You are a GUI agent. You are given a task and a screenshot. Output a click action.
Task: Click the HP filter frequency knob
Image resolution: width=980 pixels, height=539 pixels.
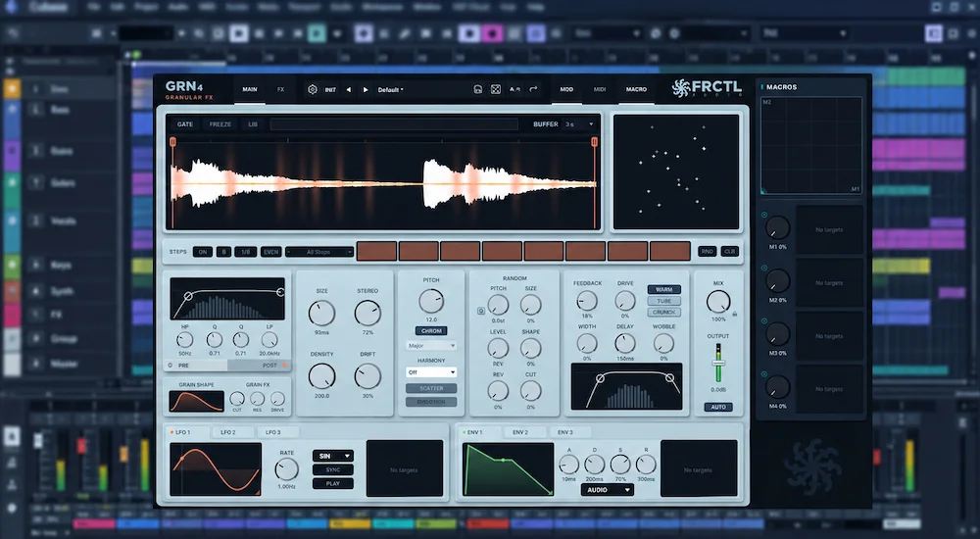185,339
